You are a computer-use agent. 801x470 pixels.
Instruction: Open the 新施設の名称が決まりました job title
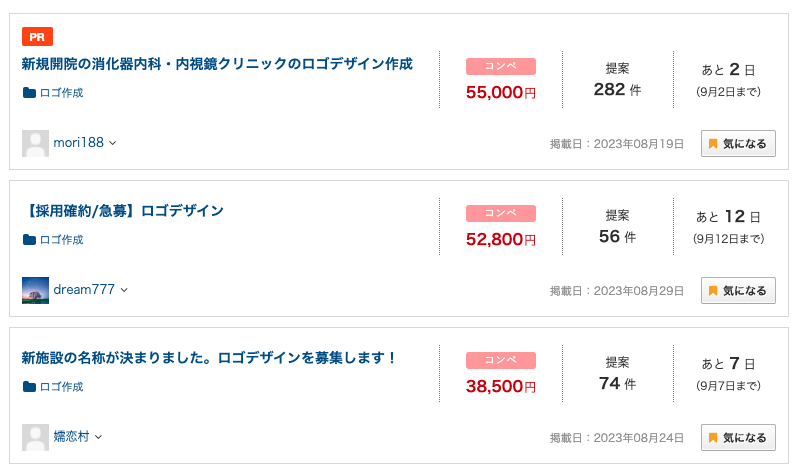[x=208, y=358]
